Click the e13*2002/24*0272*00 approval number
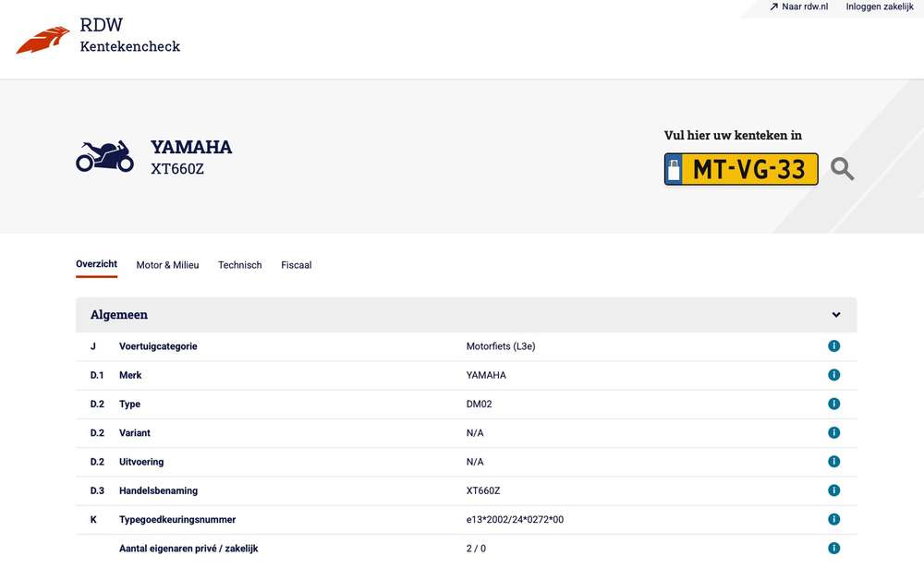The height and width of the screenshot is (568, 924). pyautogui.click(x=515, y=520)
